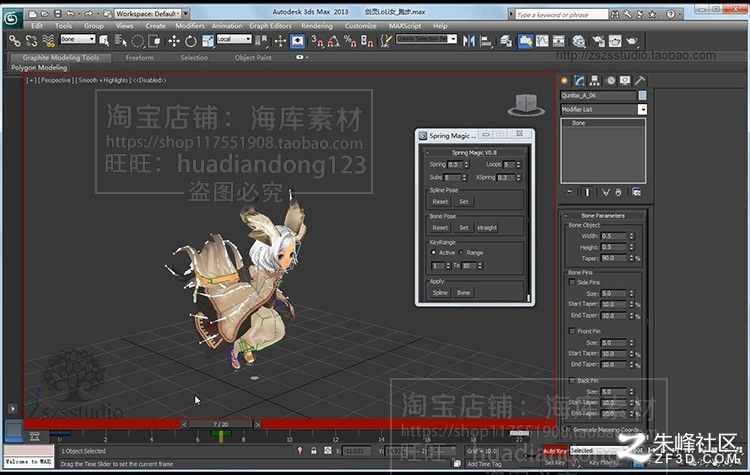750x475 pixels.
Task: Enable the Side Fins checkbox
Action: [572, 282]
